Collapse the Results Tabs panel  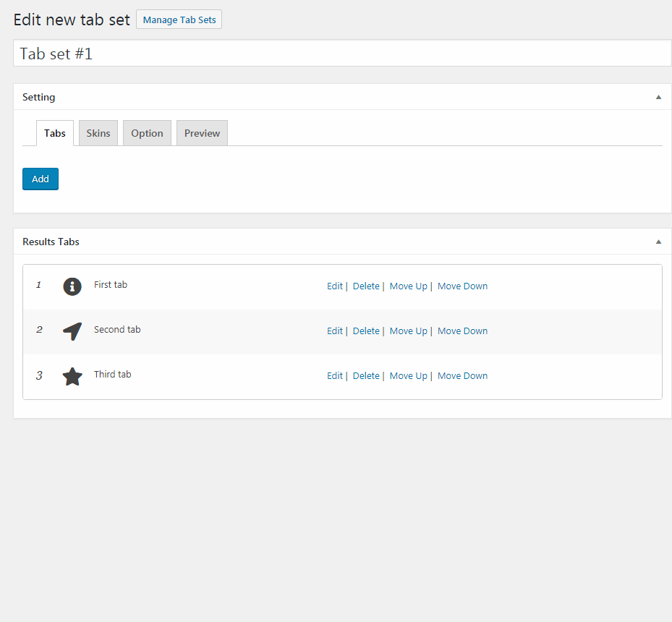[x=658, y=242]
